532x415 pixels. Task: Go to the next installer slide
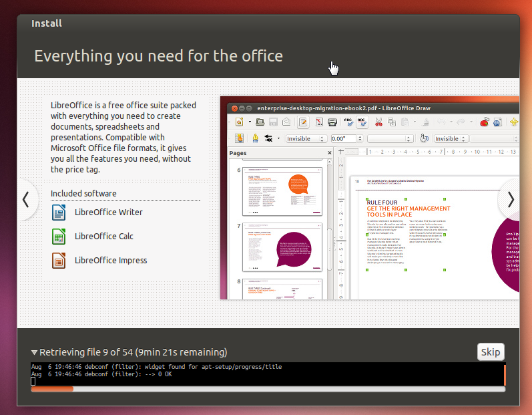(511, 199)
